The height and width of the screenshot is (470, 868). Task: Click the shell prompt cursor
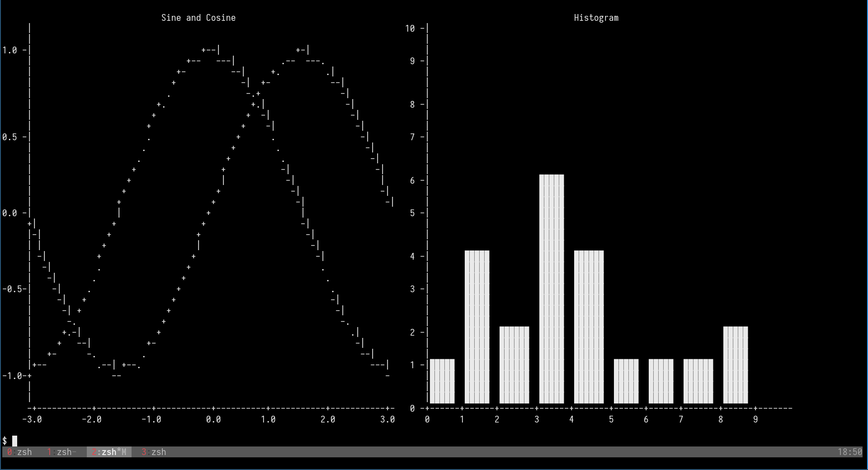tap(14, 441)
